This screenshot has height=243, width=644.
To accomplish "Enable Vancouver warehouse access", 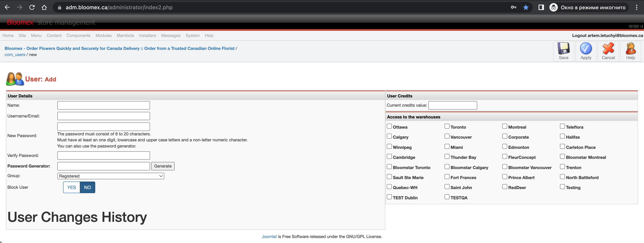I will click(447, 136).
